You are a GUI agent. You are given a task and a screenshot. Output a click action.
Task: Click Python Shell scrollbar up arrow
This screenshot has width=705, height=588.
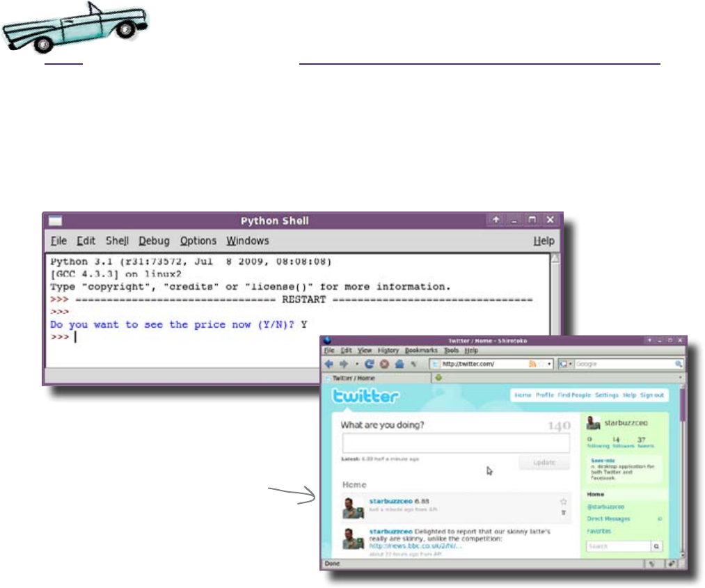[x=555, y=258]
